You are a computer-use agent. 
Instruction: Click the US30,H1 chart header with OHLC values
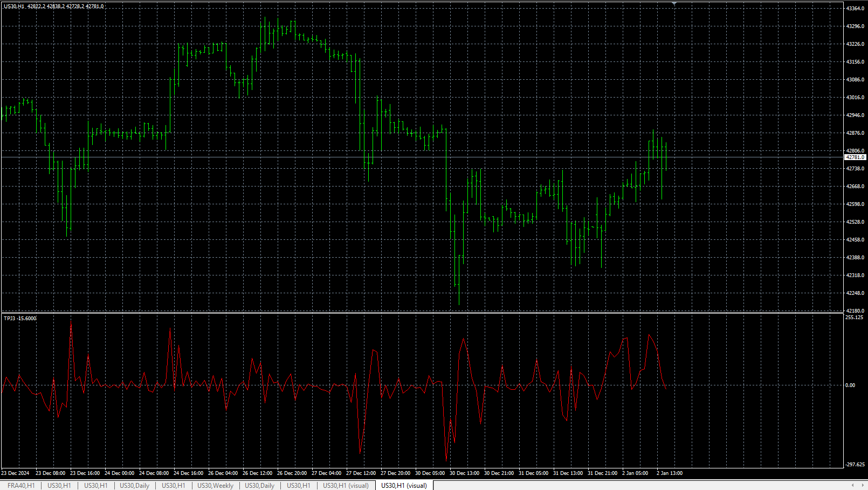pyautogui.click(x=54, y=6)
